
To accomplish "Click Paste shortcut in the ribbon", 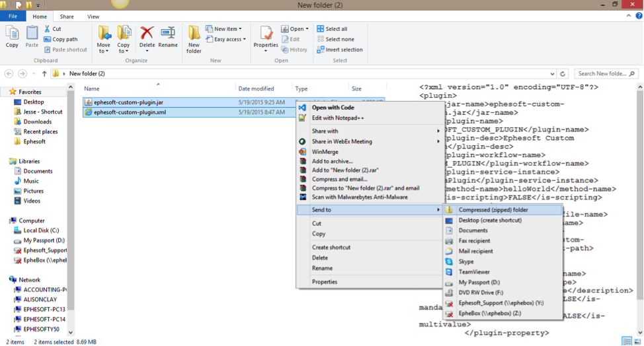I will (x=65, y=50).
